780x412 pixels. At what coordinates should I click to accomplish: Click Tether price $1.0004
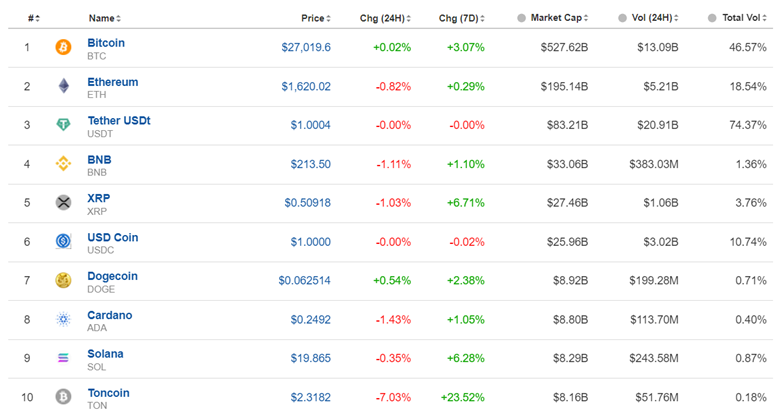click(x=310, y=125)
